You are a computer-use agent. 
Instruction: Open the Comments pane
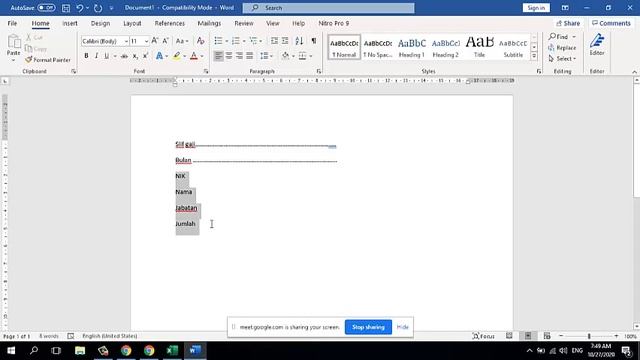point(611,23)
